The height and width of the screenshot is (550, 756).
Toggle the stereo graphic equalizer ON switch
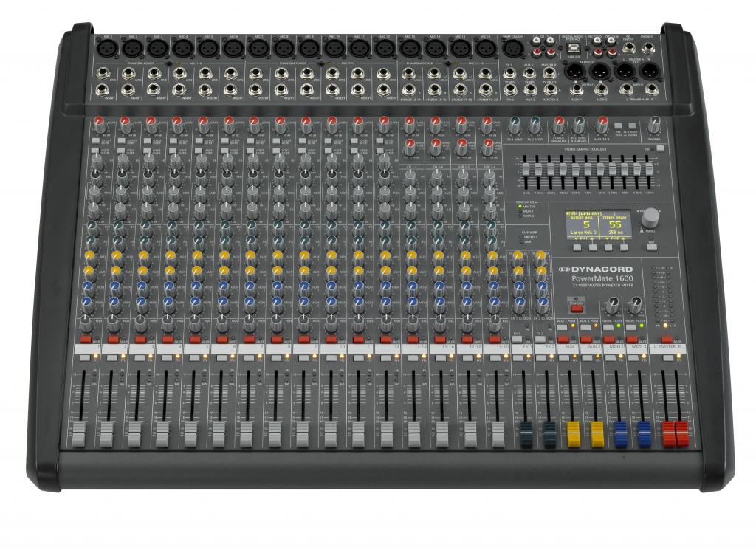(x=660, y=148)
